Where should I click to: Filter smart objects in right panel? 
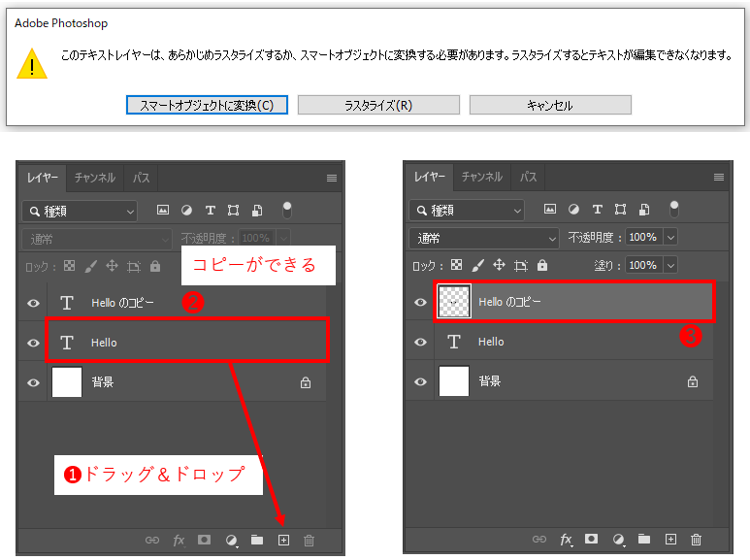[644, 210]
